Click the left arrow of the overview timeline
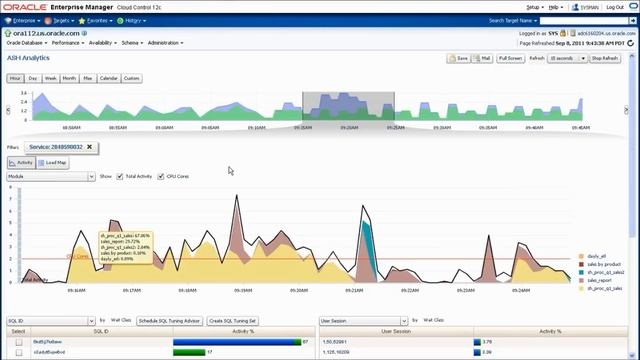Image resolution: width=640 pixels, height=360 pixels. tap(8, 110)
